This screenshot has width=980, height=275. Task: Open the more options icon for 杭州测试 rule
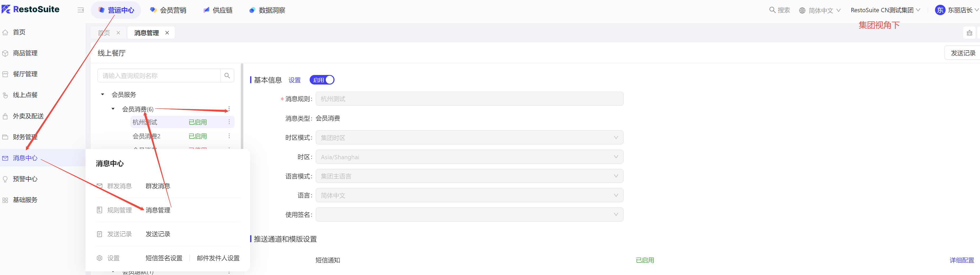coord(229,122)
